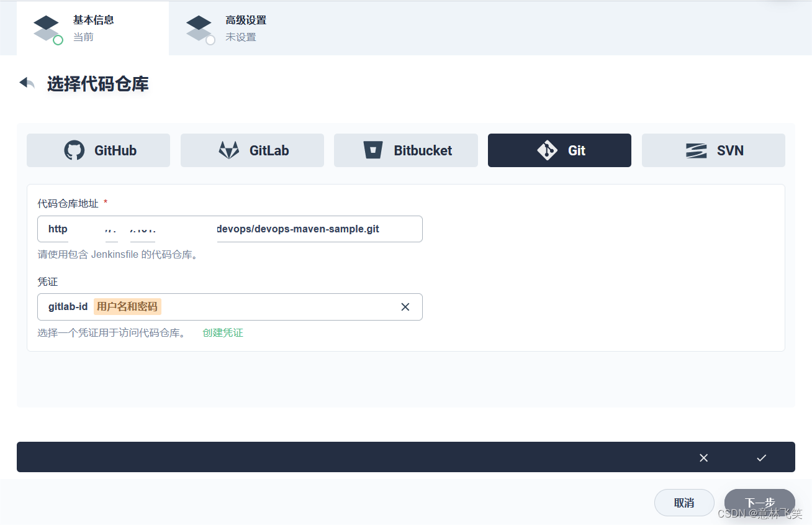Confirm with checkmark in dark bar
812x525 pixels.
click(x=762, y=457)
